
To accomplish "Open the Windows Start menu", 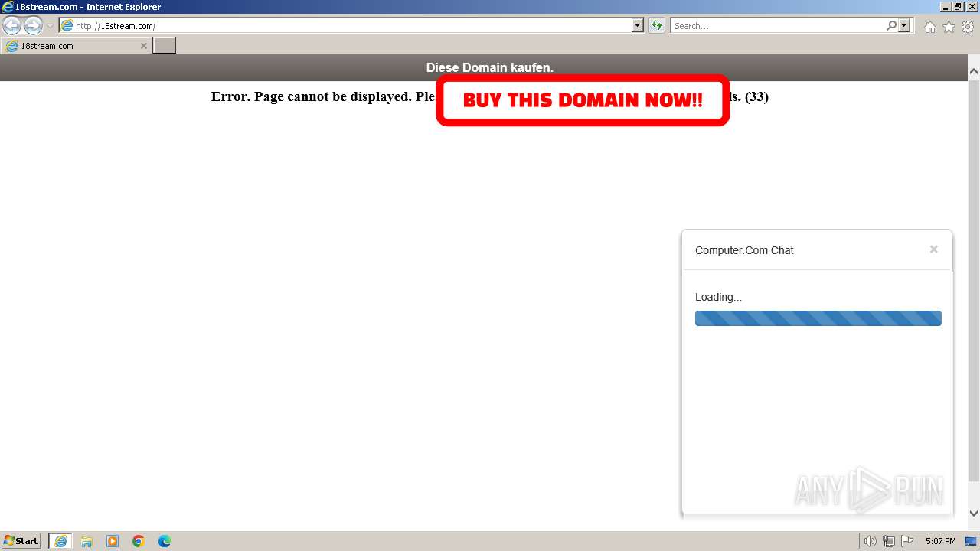I will coord(21,541).
